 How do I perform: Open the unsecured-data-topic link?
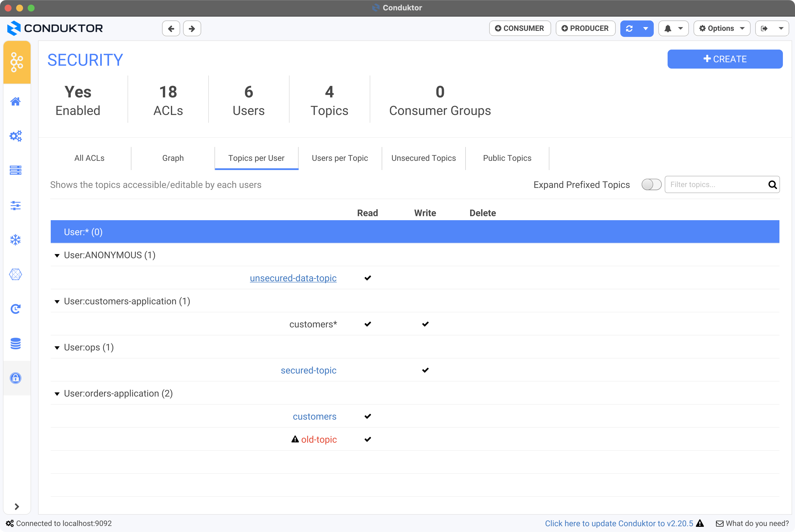pos(293,278)
